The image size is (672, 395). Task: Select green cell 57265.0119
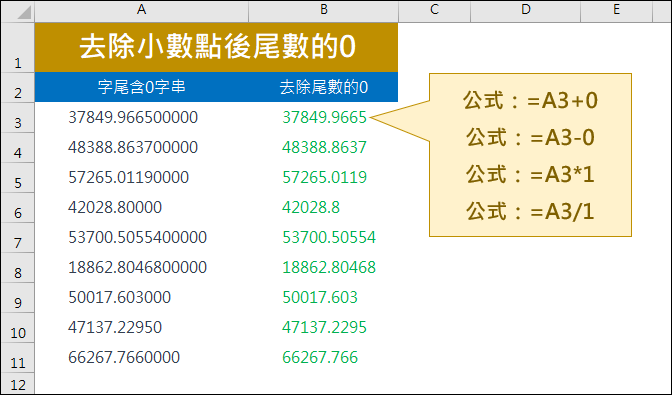point(324,177)
